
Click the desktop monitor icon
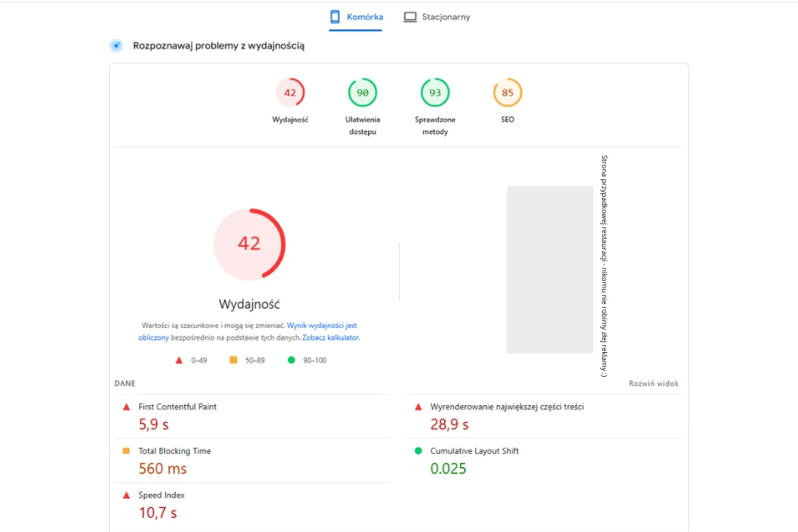[x=410, y=17]
